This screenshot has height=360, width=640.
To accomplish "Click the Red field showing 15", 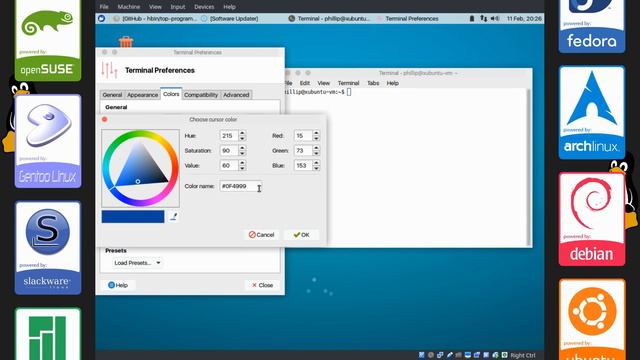I will point(303,136).
